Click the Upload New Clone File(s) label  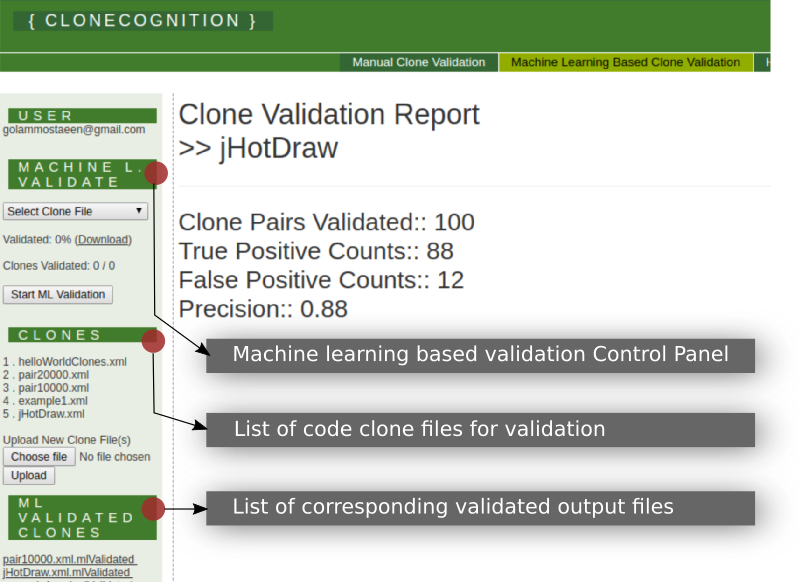67,440
